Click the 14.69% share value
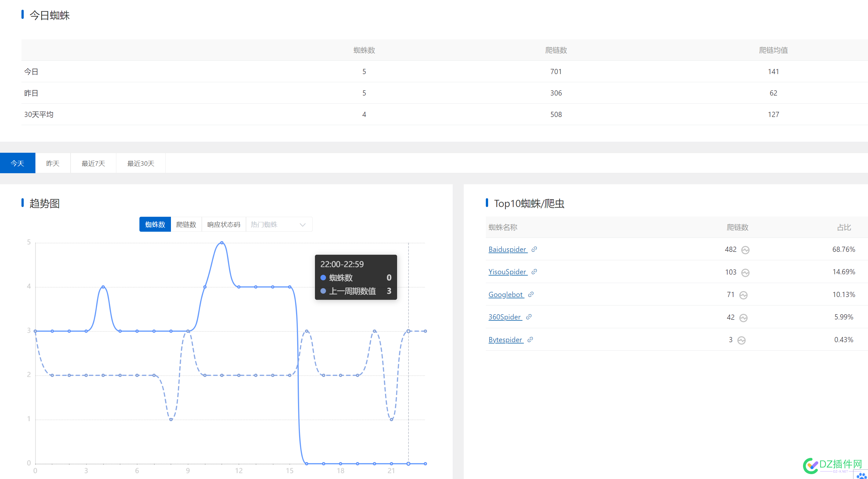This screenshot has width=868, height=479. tap(844, 272)
